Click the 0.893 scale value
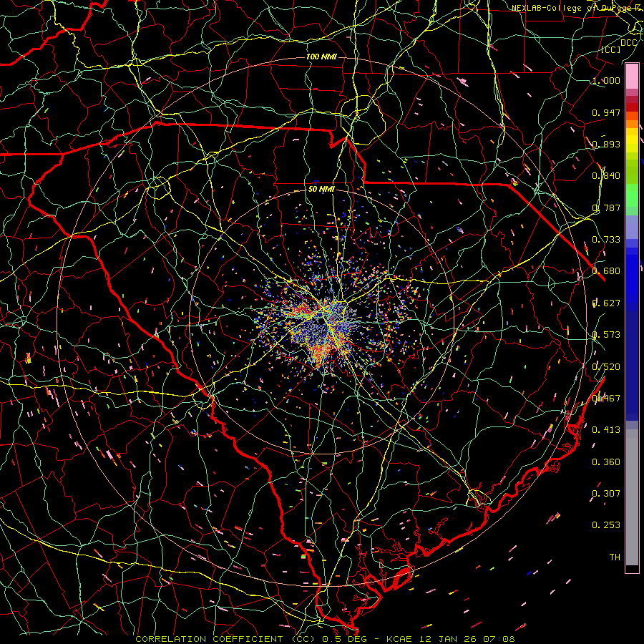 606,144
